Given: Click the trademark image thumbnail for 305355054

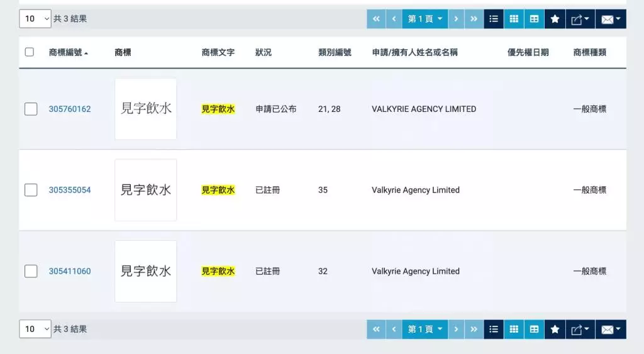Looking at the screenshot, I should pos(146,190).
